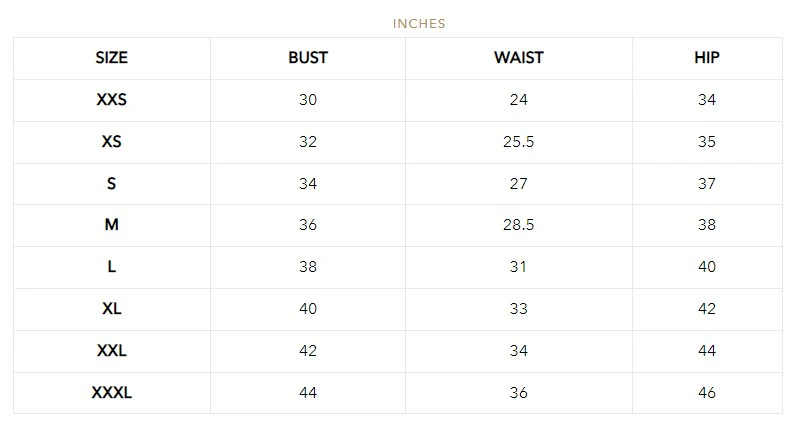Click the WAIST column header
This screenshot has width=796, height=428.
pos(518,58)
